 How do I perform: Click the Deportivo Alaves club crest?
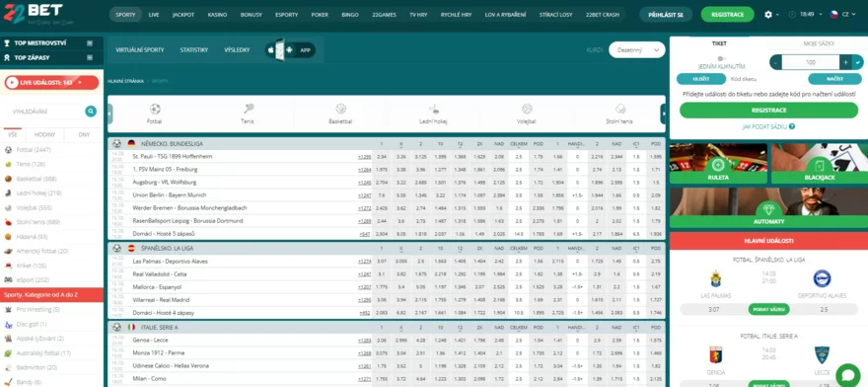pyautogui.click(x=822, y=278)
